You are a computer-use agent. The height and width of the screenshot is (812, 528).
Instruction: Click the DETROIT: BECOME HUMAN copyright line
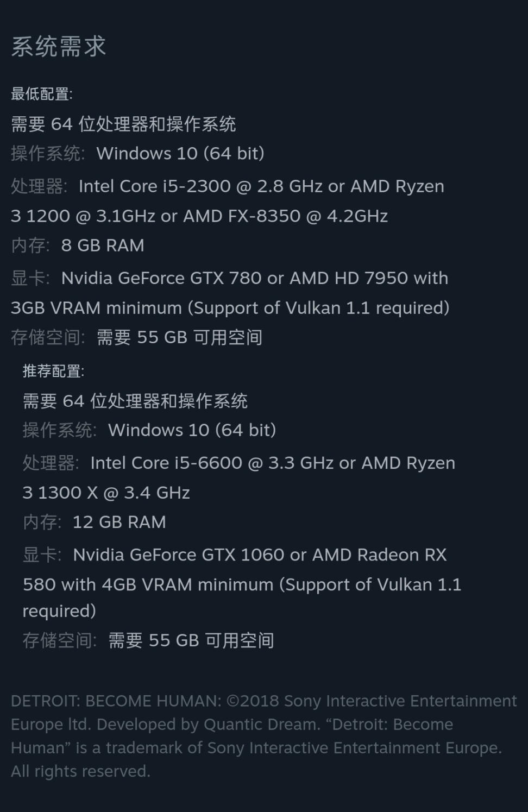[x=263, y=701]
